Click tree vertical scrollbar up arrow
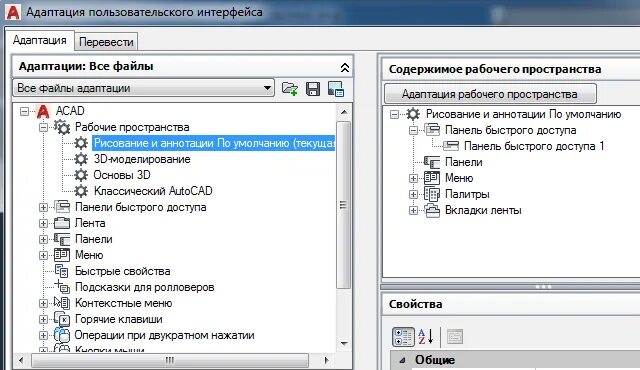Image resolution: width=640 pixels, height=370 pixels. [x=344, y=112]
